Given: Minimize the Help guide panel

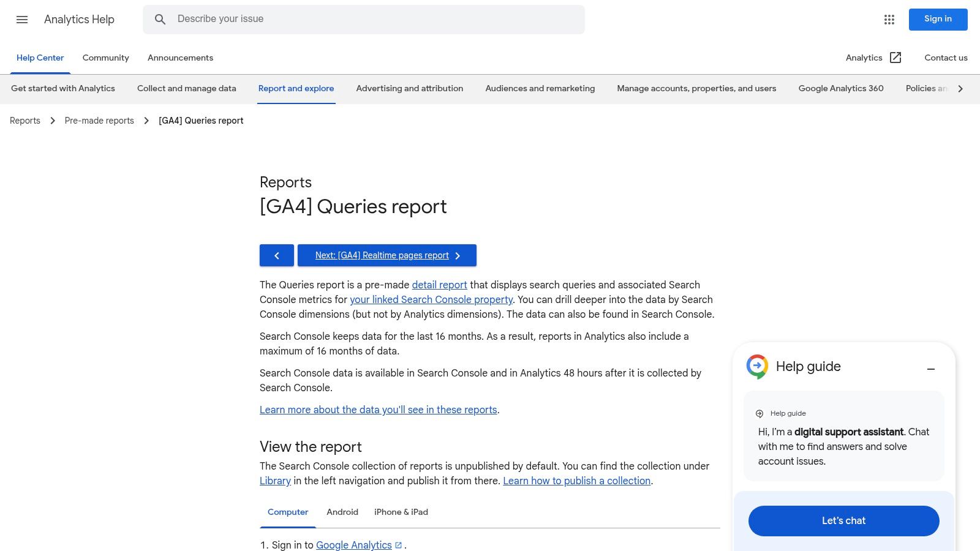Looking at the screenshot, I should (931, 369).
